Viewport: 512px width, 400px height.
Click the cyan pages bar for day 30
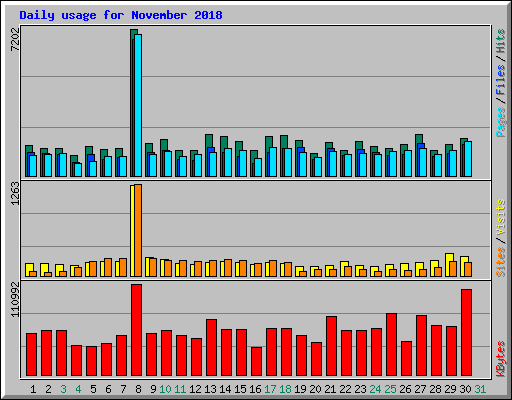pos(468,159)
